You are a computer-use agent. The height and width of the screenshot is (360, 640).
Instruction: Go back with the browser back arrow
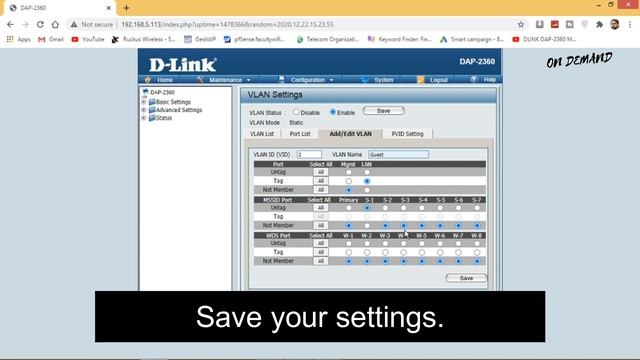[x=11, y=24]
